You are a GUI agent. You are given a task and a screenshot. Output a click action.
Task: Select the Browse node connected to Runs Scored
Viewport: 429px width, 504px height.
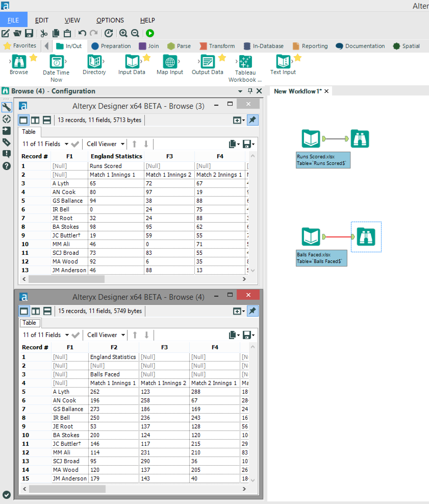pyautogui.click(x=360, y=139)
